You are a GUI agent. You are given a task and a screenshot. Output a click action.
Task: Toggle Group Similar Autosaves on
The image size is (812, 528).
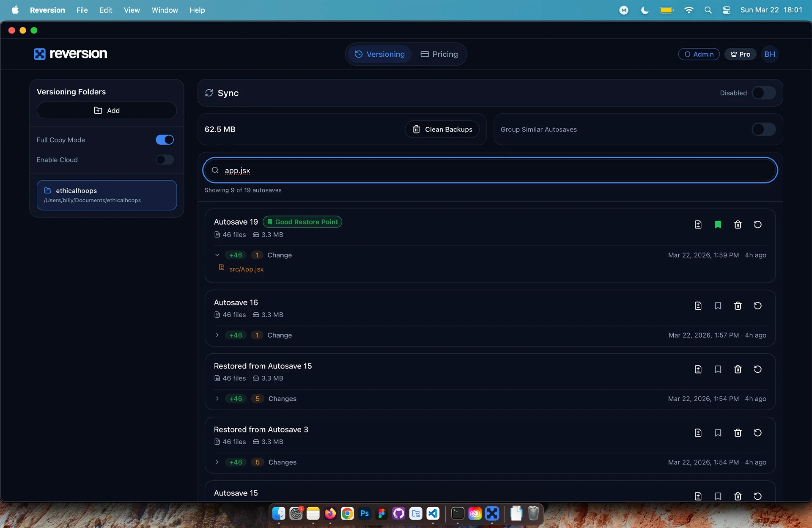point(763,129)
